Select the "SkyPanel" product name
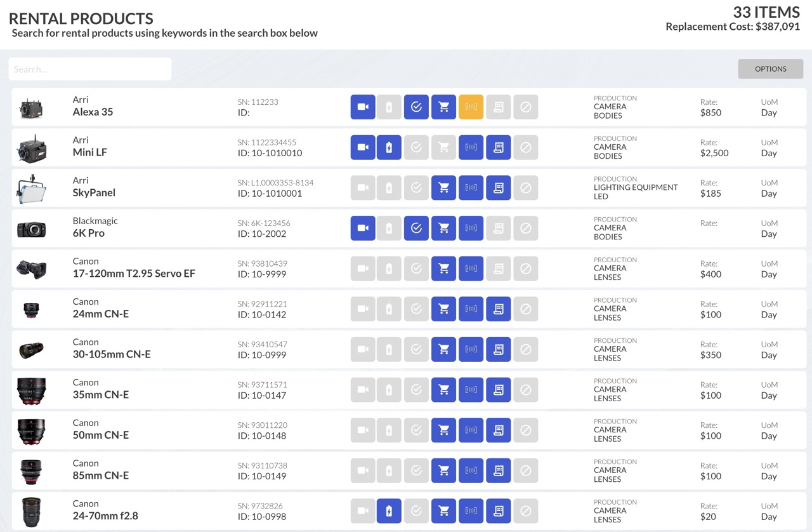The width and height of the screenshot is (812, 532). (94, 193)
